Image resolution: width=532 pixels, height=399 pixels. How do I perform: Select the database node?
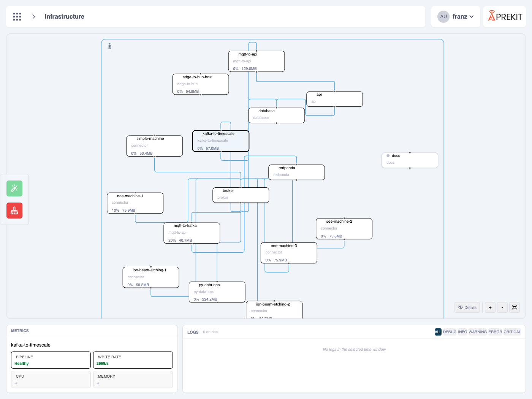[277, 115]
